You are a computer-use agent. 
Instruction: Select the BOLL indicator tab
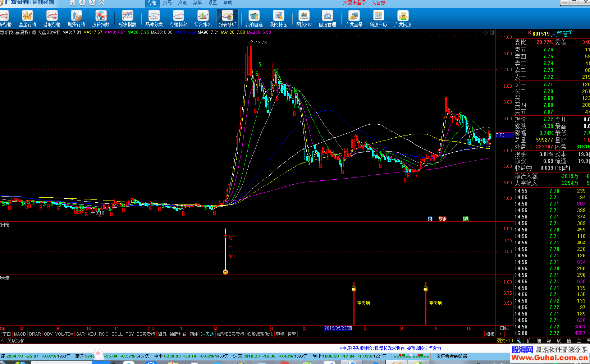(x=117, y=334)
